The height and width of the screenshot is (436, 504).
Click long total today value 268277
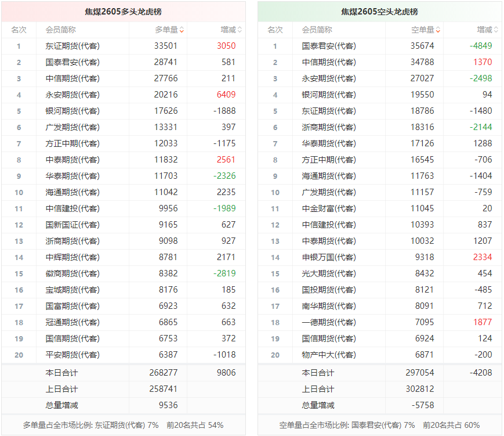point(164,373)
